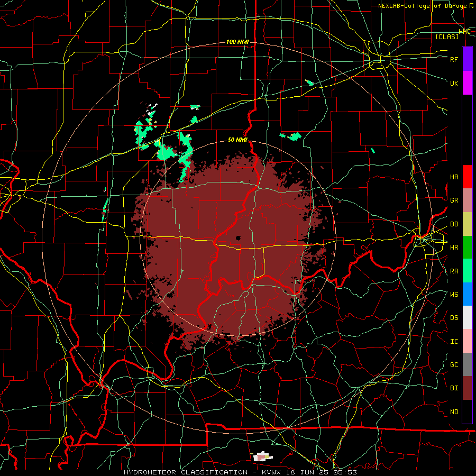Click the HYDROMETEOR CLASSIFICATION title text
This screenshot has height=476, width=476.
click(186, 472)
